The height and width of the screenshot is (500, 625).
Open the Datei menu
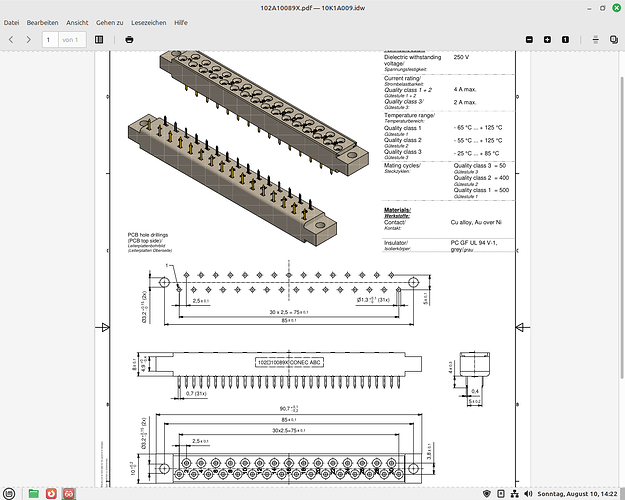click(12, 23)
